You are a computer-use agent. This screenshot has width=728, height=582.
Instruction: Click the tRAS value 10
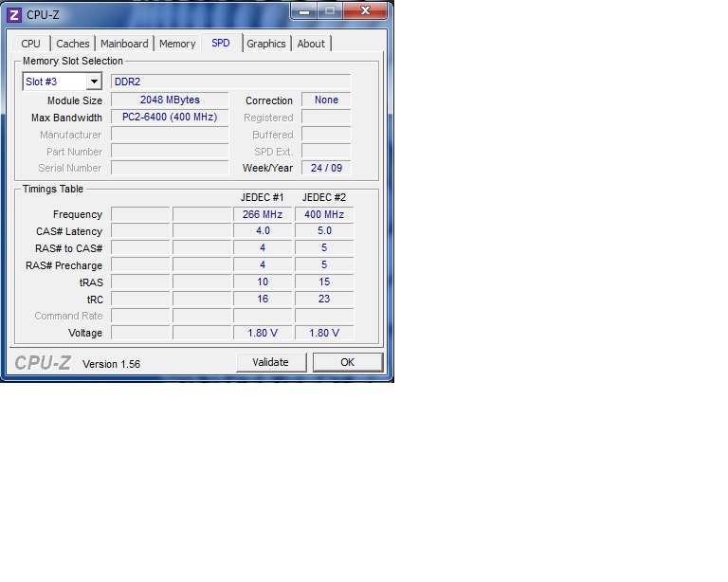tap(263, 282)
